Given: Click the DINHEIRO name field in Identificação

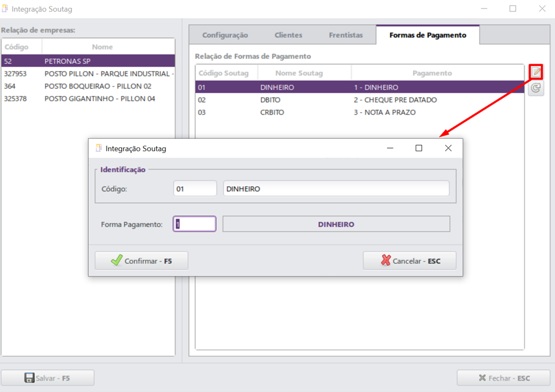Looking at the screenshot, I should [336, 188].
